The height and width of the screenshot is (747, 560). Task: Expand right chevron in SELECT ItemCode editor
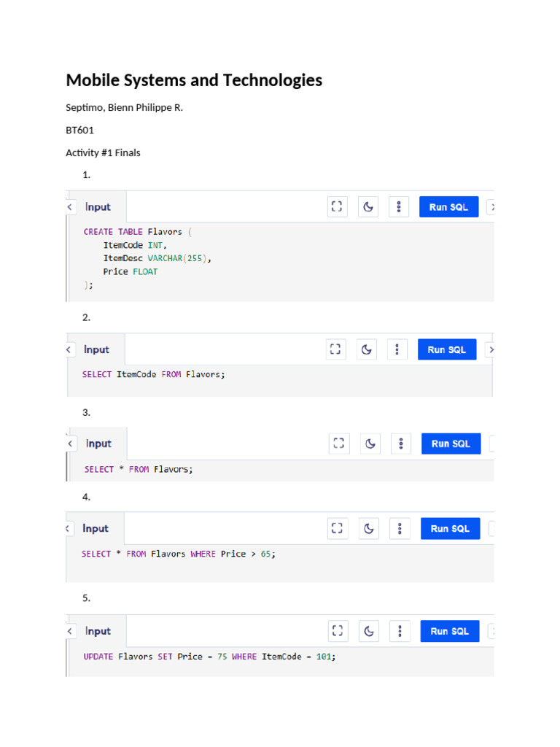point(489,349)
